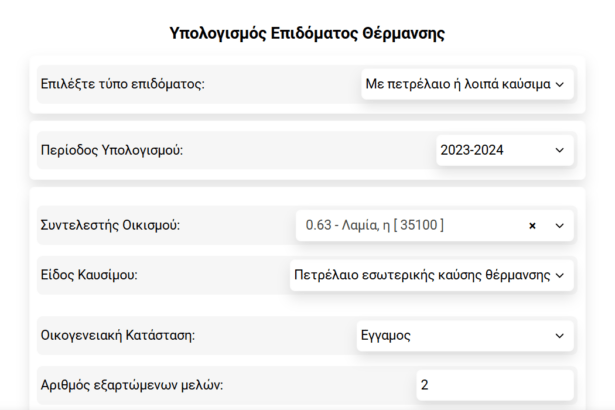This screenshot has width=615, height=410.
Task: Open the Με πετρέλαιο ή λοιπά καύσιμα dropdown
Action: 455,85
